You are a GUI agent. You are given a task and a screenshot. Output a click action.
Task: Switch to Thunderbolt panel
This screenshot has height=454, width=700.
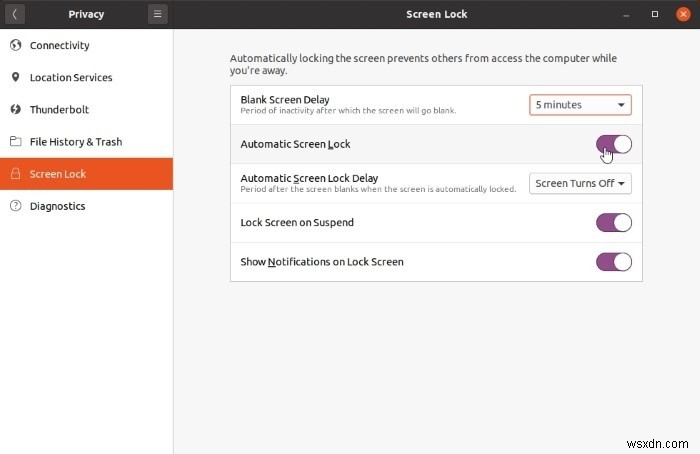pos(87,109)
